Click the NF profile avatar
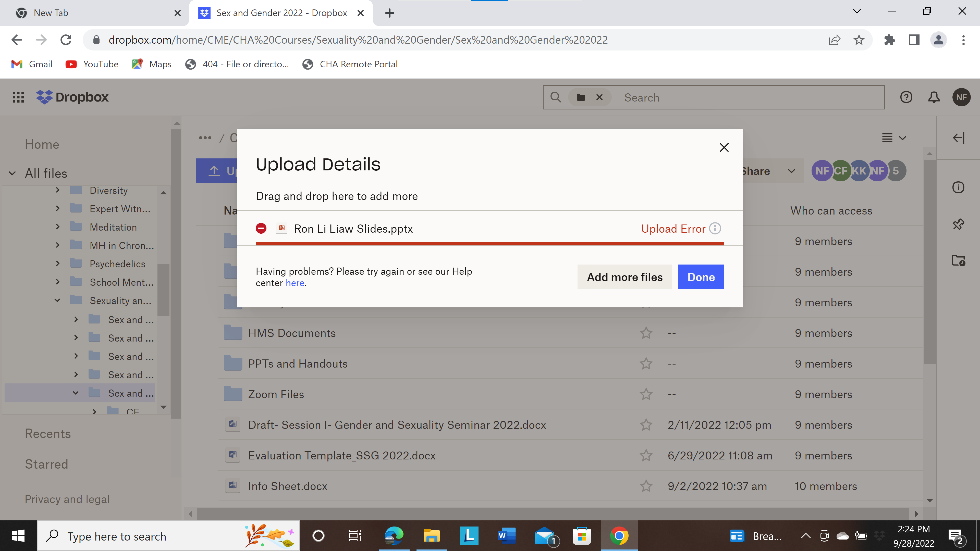The height and width of the screenshot is (551, 980). (x=962, y=97)
